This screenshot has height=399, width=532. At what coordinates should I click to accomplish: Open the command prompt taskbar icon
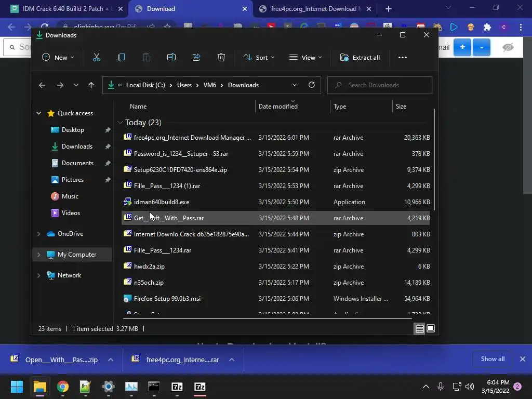click(154, 387)
